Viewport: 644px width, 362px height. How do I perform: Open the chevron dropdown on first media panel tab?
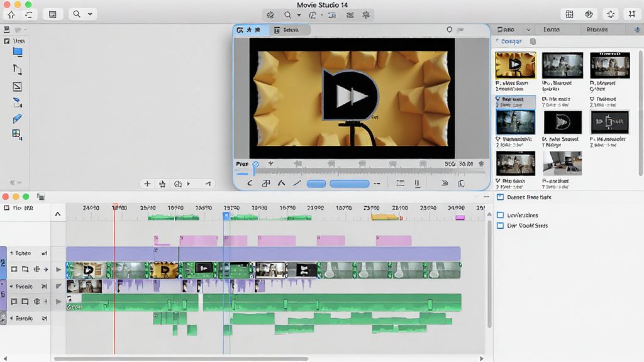point(528,30)
